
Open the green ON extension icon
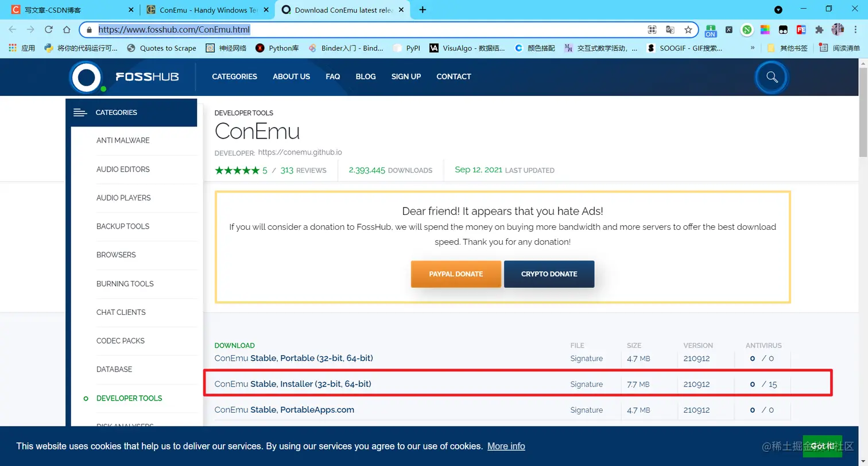(711, 30)
